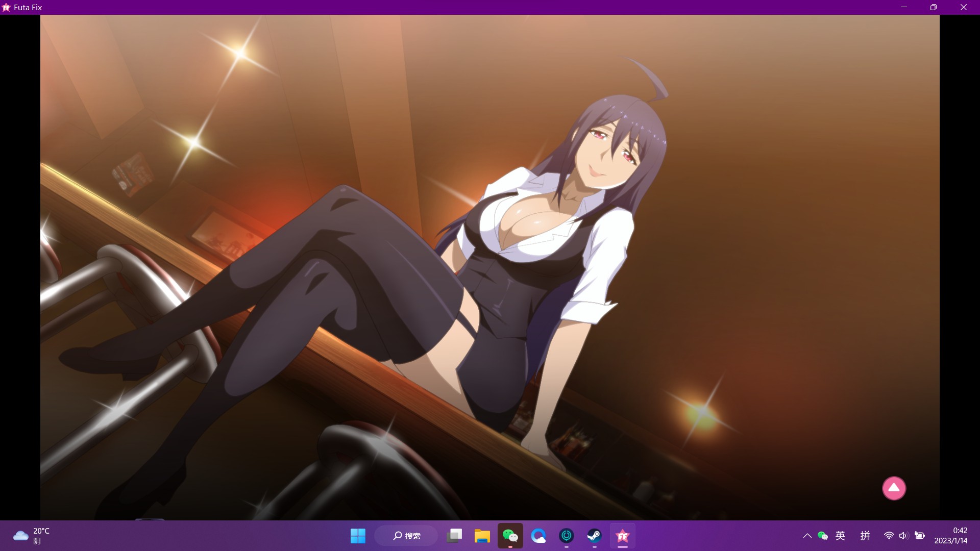The width and height of the screenshot is (980, 551).
Task: Open the circular teal app icon
Action: click(x=566, y=536)
